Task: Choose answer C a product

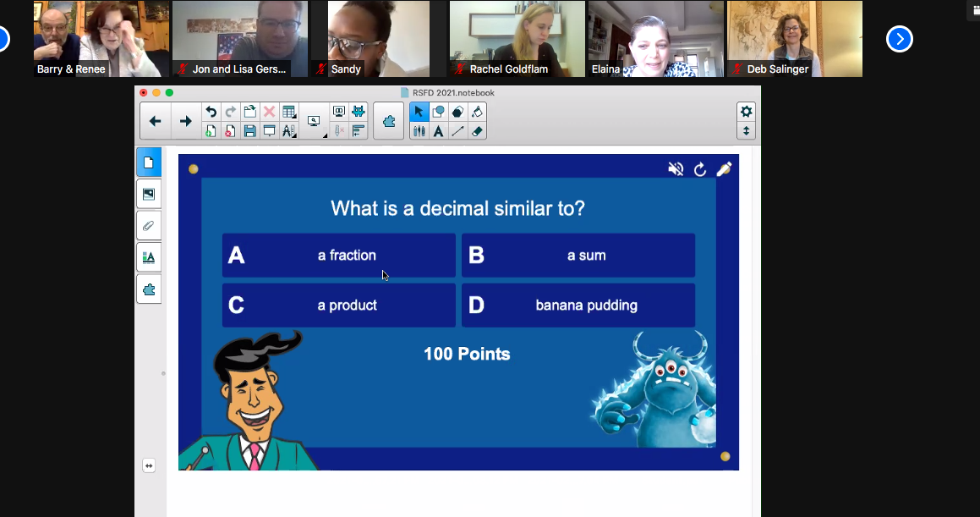Action: coord(339,305)
